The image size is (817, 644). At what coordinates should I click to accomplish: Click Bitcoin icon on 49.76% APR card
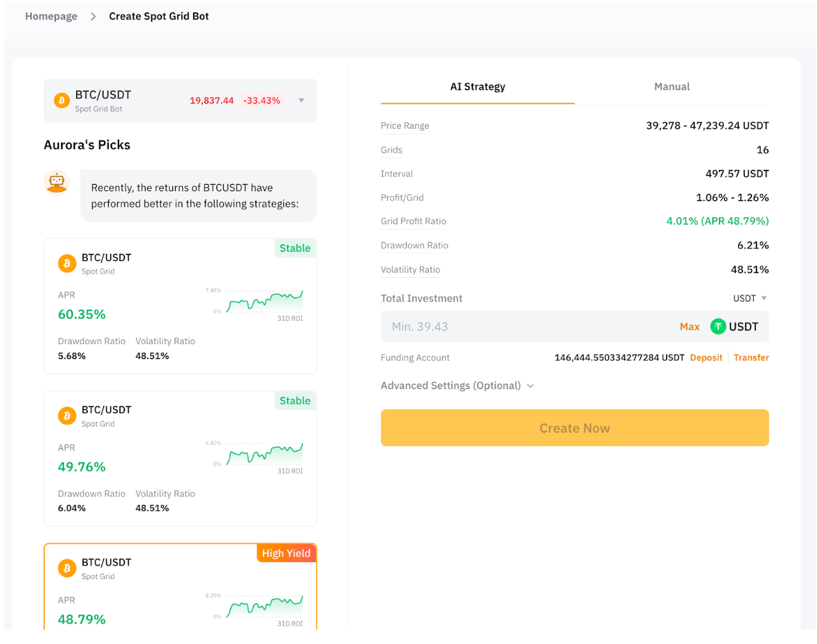click(67, 416)
